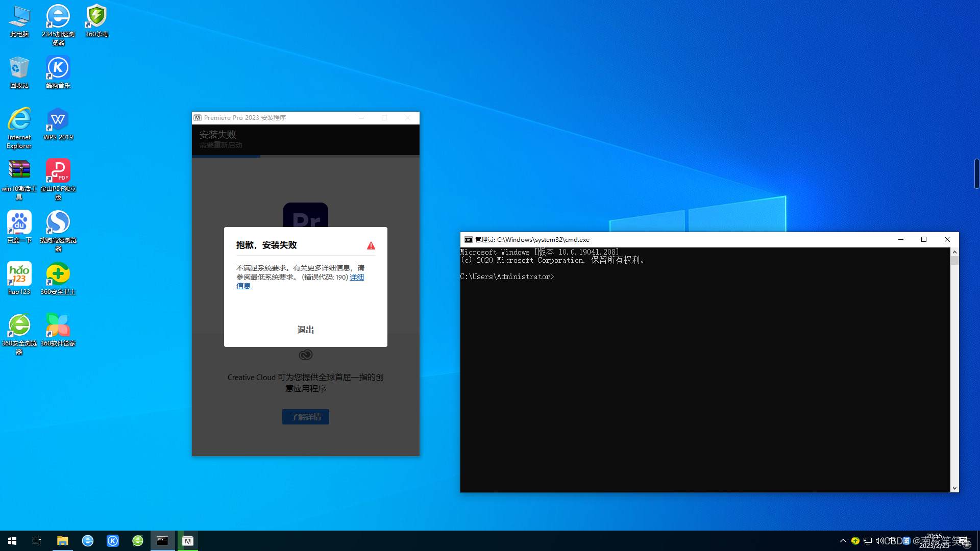The image size is (980, 551).
Task: Click the 退出 button in error dialog
Action: 305,330
